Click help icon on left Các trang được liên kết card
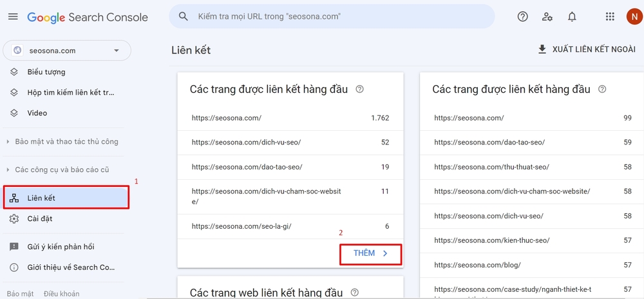 (x=359, y=89)
